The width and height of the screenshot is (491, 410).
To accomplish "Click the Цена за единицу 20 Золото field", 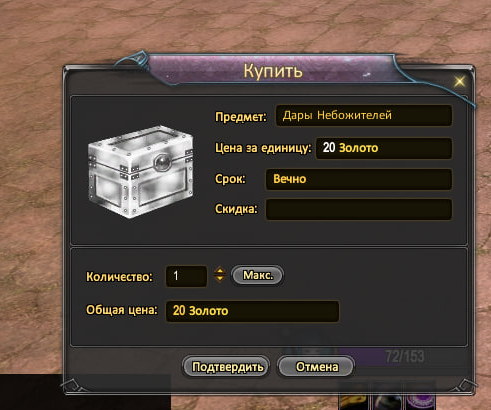I will pos(384,148).
